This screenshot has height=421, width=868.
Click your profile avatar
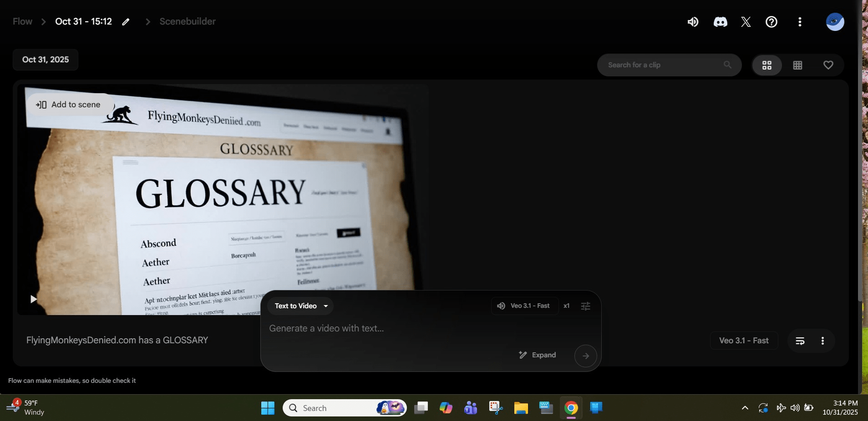click(x=834, y=22)
